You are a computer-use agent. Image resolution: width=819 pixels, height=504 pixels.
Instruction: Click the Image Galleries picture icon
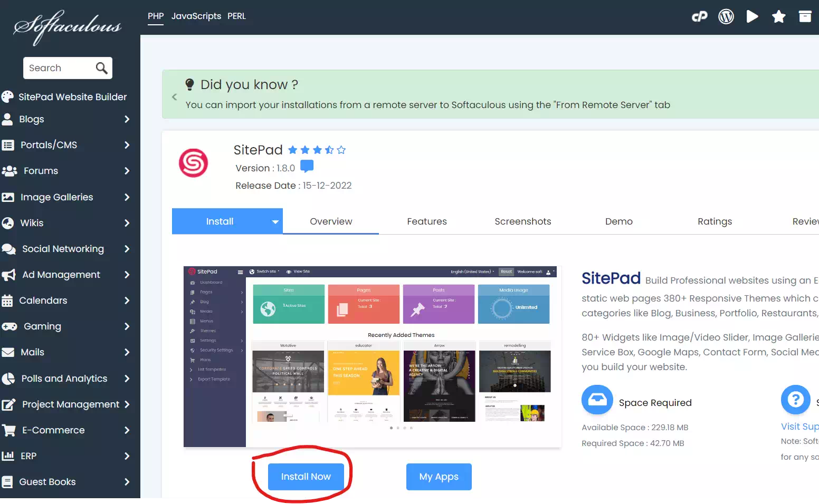pos(8,197)
